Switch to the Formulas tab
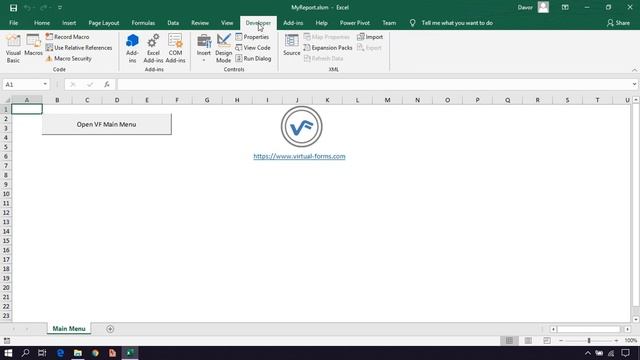Image resolution: width=640 pixels, height=360 pixels. (143, 23)
